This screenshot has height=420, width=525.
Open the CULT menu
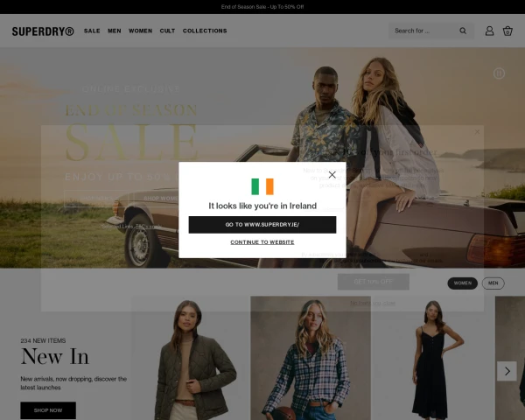pos(167,31)
